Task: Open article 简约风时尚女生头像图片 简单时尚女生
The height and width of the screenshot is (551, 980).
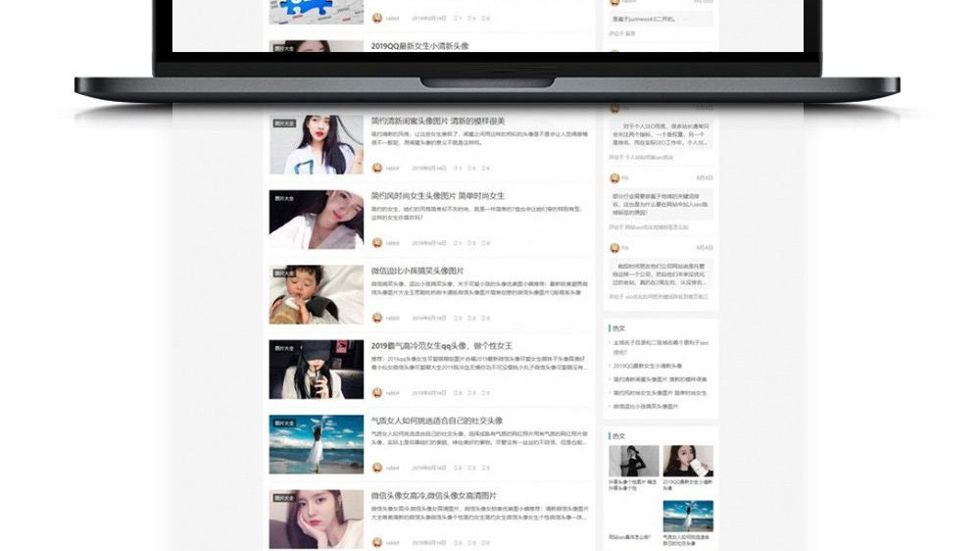Action: 437,196
